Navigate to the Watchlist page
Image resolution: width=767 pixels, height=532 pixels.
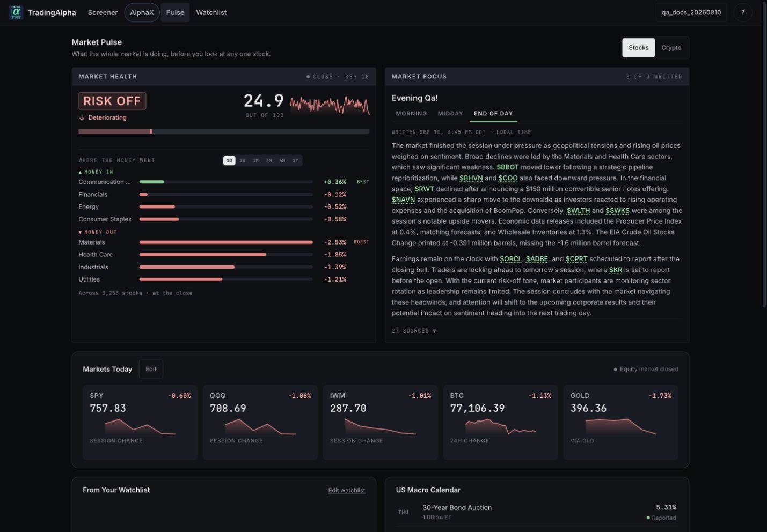coord(211,12)
